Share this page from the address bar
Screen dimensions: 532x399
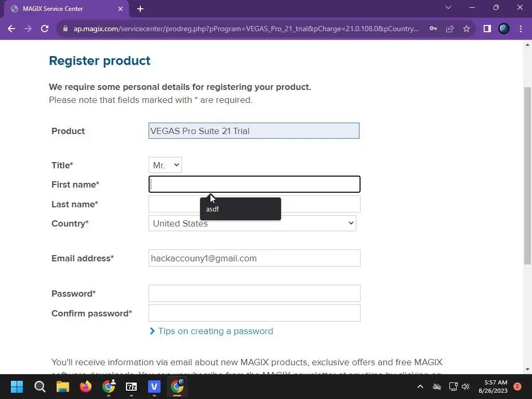[450, 29]
